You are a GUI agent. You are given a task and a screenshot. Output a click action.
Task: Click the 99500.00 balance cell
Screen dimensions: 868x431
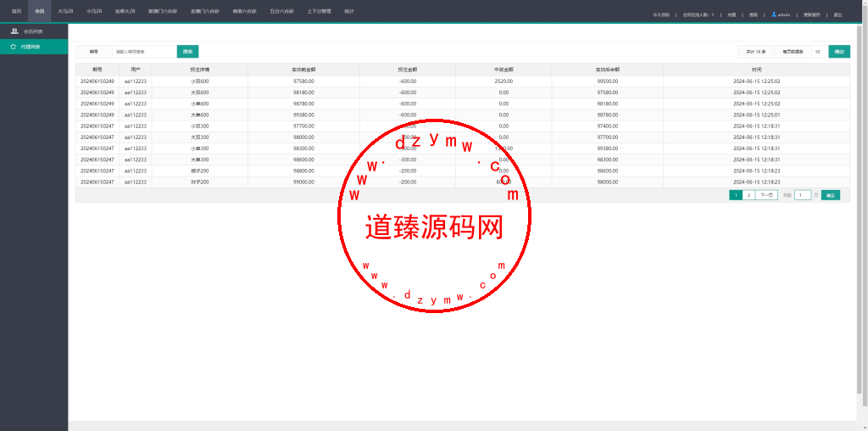607,81
